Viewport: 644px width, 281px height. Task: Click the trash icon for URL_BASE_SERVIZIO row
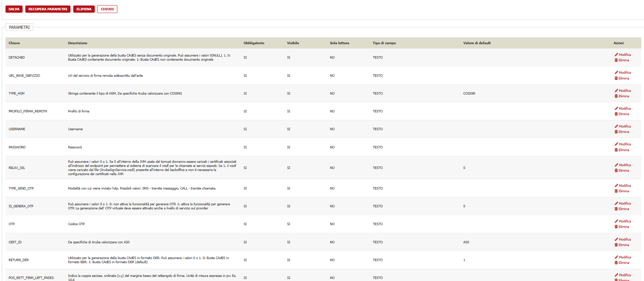coord(616,78)
